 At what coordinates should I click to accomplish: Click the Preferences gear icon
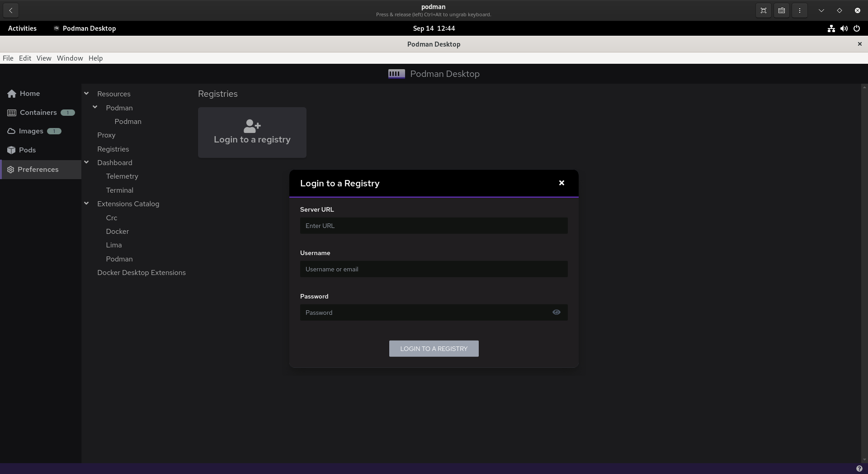click(11, 170)
